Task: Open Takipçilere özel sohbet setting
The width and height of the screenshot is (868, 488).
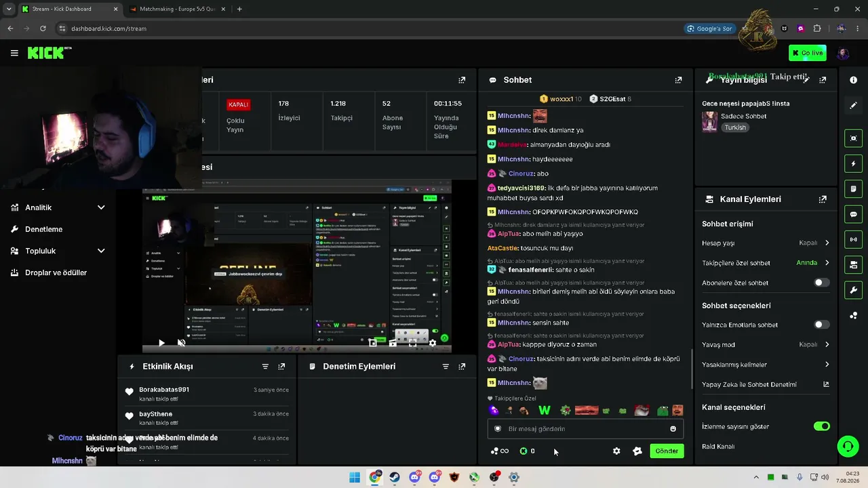Action: coord(766,263)
